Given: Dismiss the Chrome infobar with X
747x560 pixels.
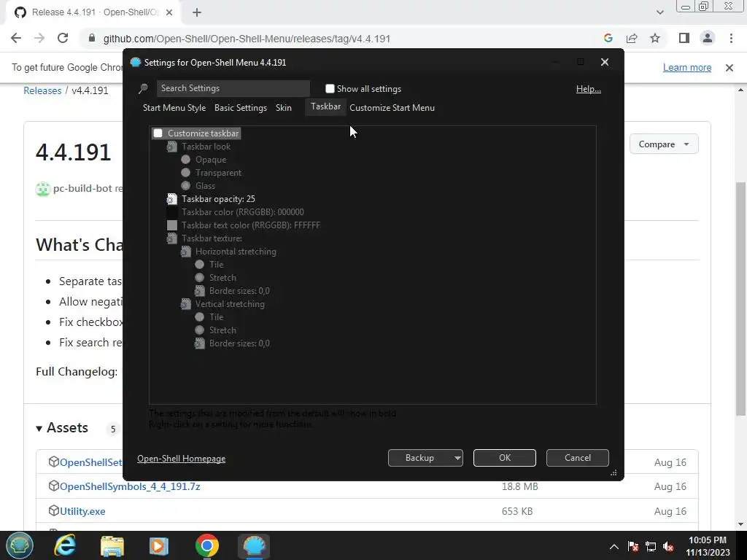Looking at the screenshot, I should 729,68.
